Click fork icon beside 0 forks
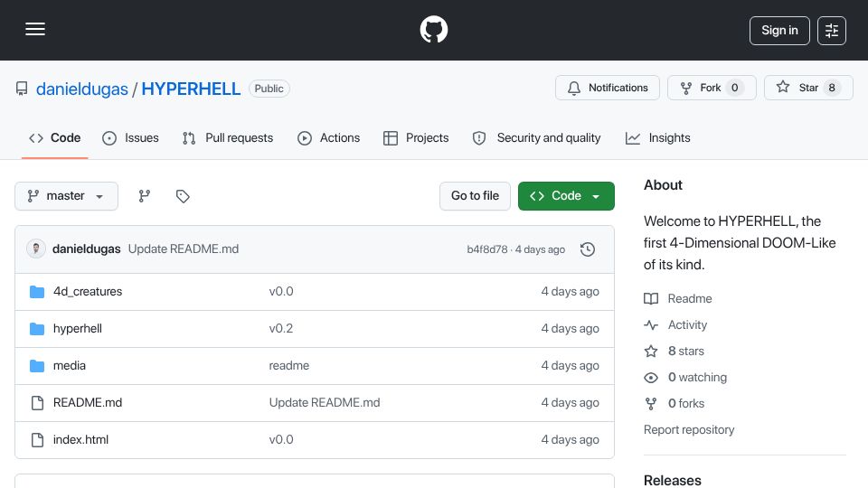This screenshot has height=488, width=868. pos(651,403)
